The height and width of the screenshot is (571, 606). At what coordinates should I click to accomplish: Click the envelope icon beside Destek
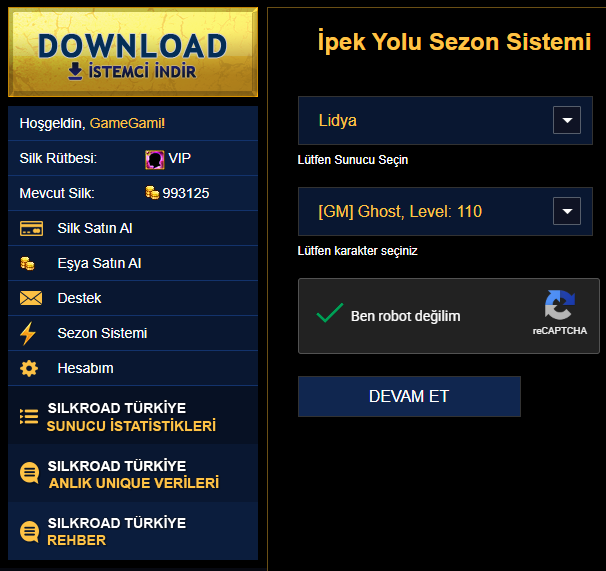click(31, 298)
